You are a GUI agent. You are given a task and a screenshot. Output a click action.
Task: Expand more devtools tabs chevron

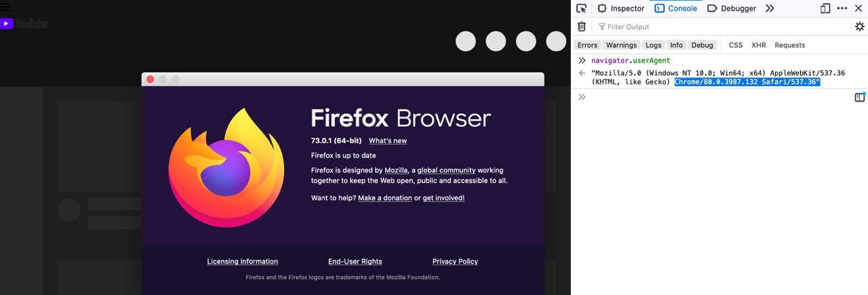770,8
